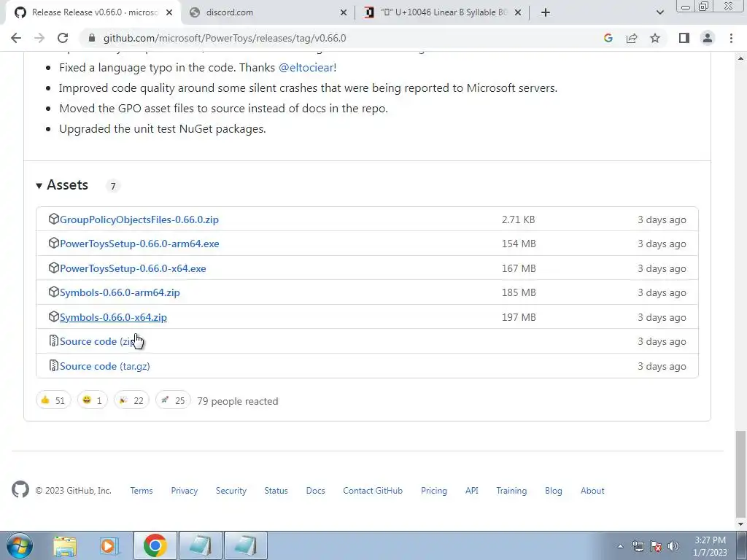Click file icon beside Source code (tar.gz)

tap(53, 366)
